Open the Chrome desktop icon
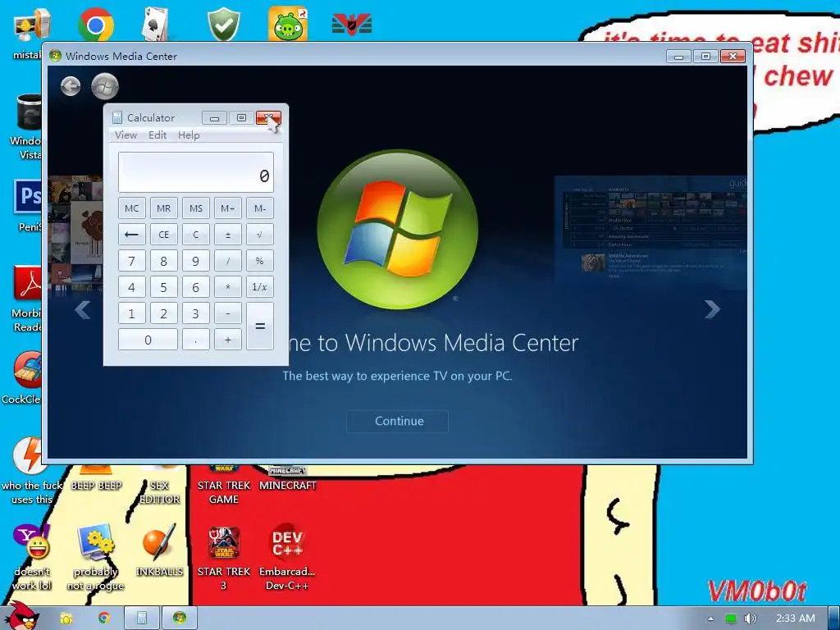840x630 pixels. 96,24
